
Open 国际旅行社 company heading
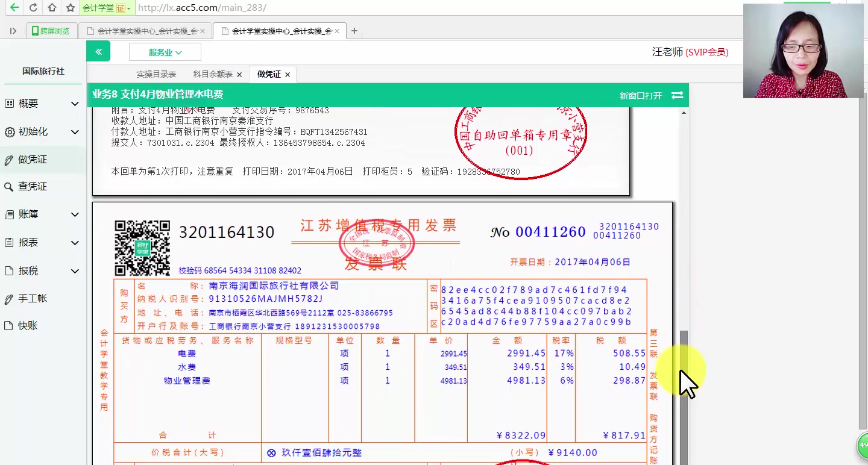tap(43, 71)
